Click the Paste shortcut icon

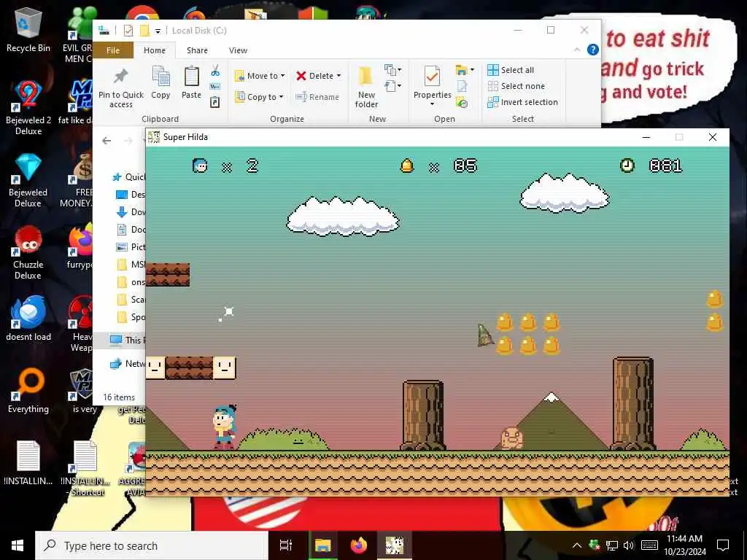click(215, 102)
